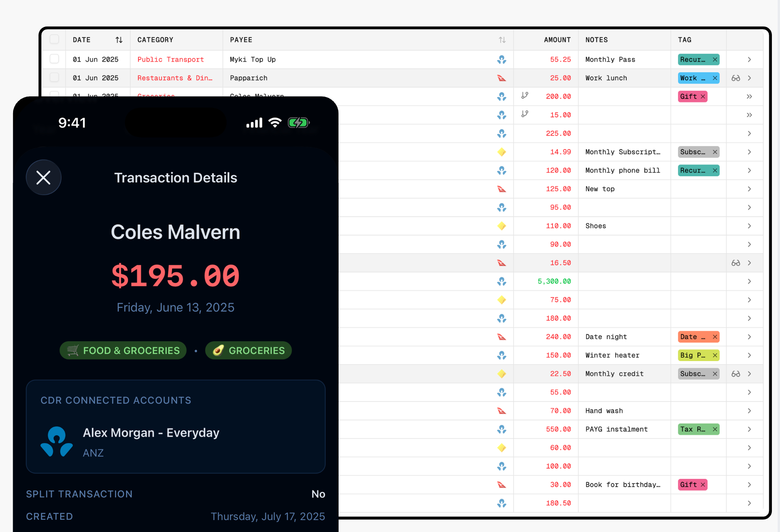Check the checkbox on the Papparich row

tap(54, 78)
